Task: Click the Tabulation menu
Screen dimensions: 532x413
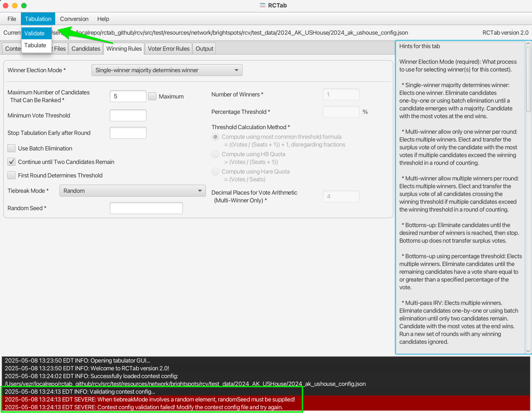Action: point(38,19)
